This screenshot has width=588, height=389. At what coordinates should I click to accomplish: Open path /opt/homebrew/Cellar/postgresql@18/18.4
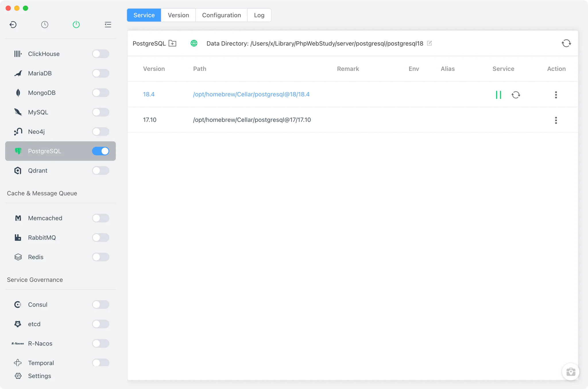[251, 94]
